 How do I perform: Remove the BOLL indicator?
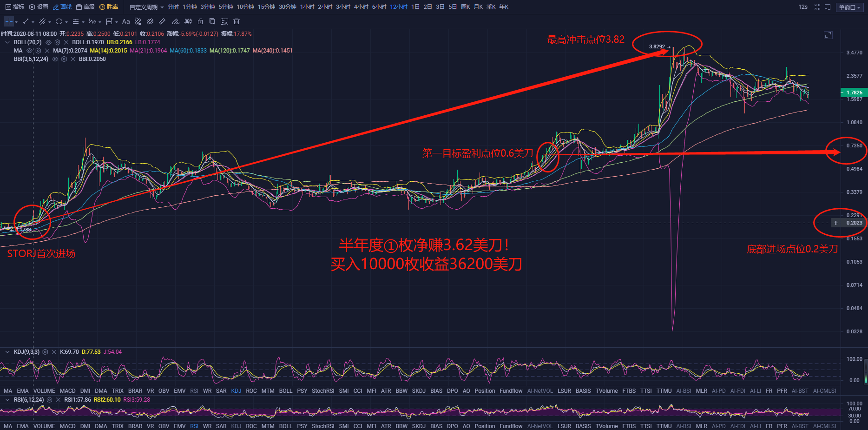66,42
